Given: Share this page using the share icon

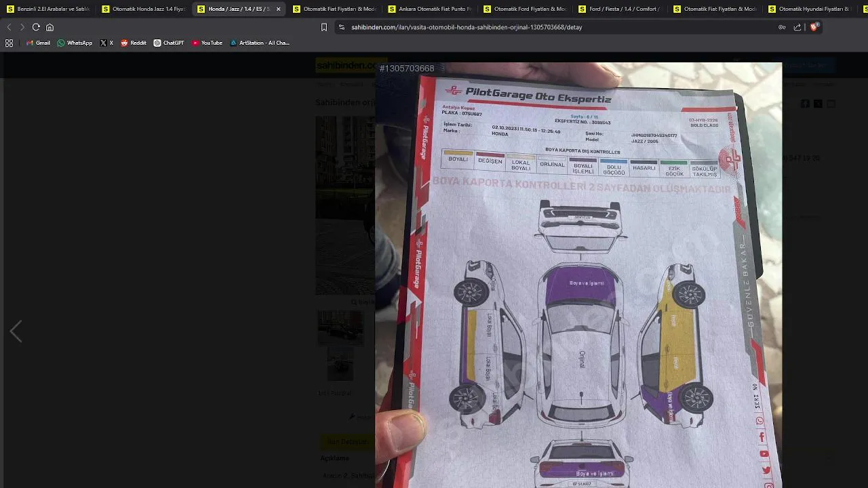Looking at the screenshot, I should [x=797, y=27].
